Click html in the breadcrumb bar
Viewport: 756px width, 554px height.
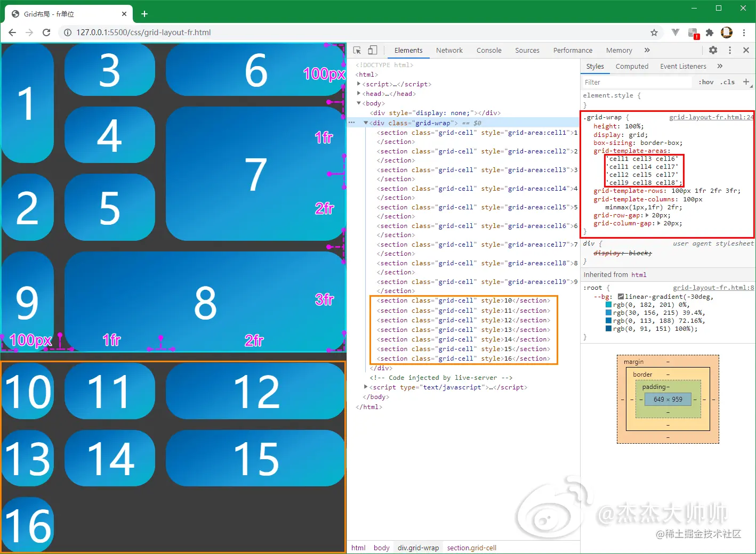[x=358, y=548]
